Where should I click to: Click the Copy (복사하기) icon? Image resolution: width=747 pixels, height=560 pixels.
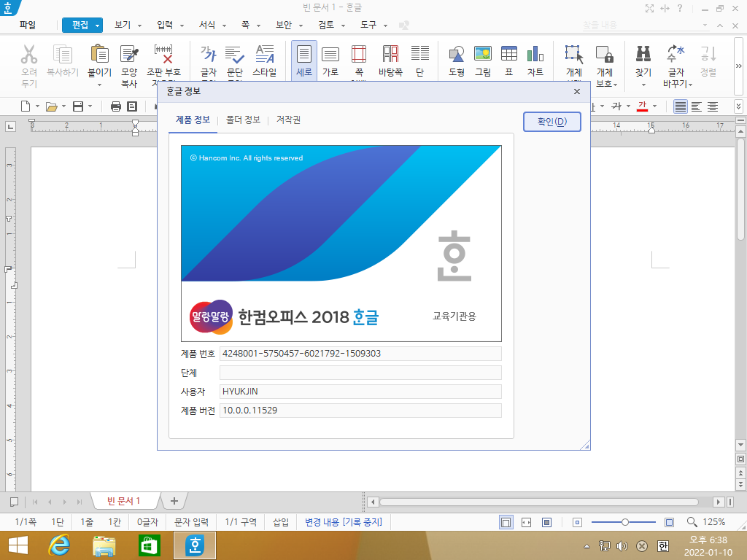point(63,54)
